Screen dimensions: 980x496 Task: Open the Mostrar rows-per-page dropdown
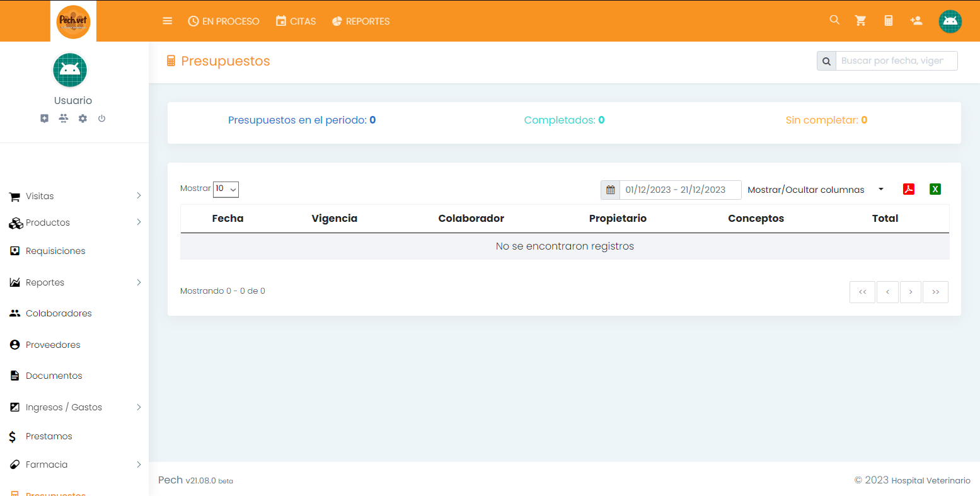[226, 189]
